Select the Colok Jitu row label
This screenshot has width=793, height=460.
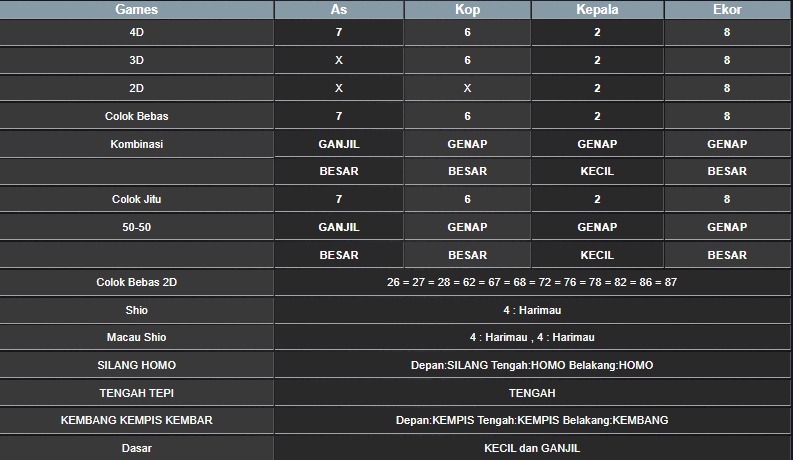point(136,199)
